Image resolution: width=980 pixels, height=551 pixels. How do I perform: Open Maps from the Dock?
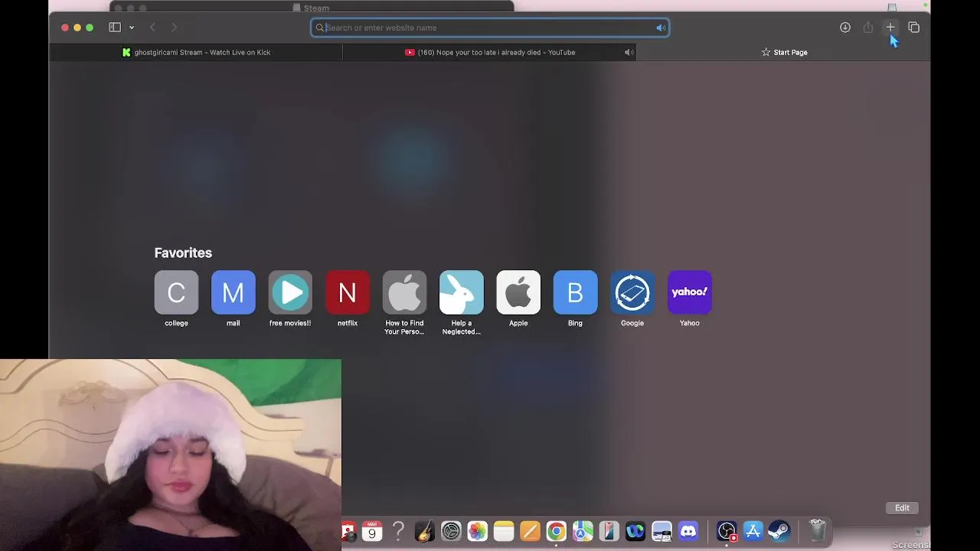pyautogui.click(x=583, y=530)
